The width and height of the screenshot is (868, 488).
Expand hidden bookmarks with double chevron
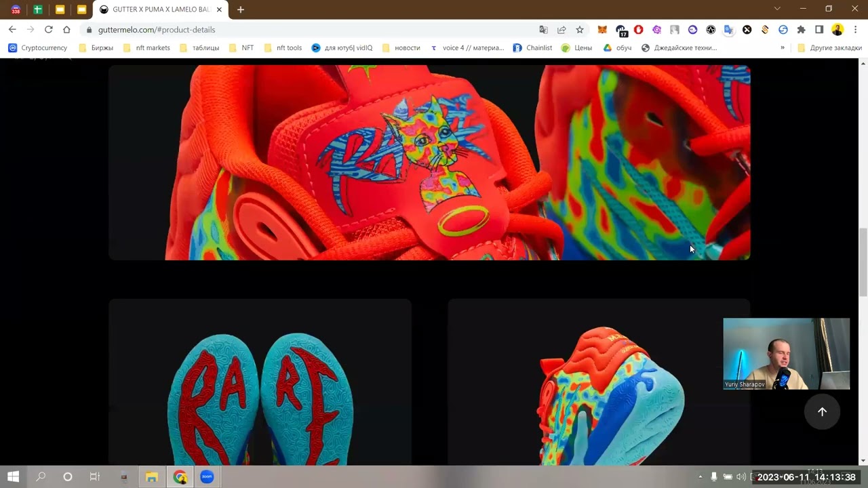tap(783, 48)
